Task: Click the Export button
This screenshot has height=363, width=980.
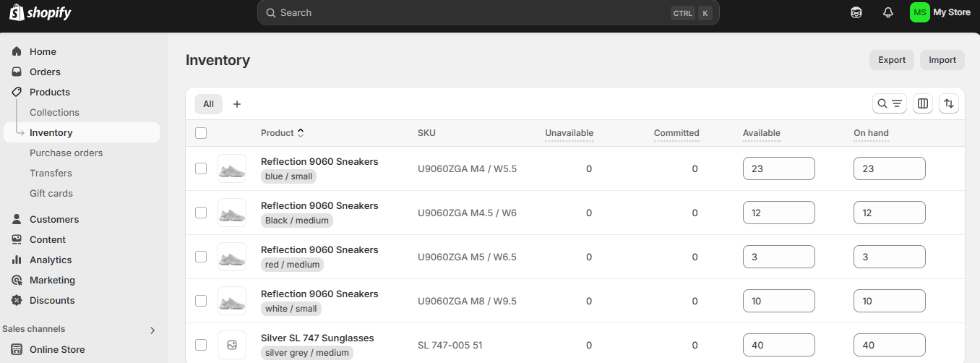Action: 891,60
